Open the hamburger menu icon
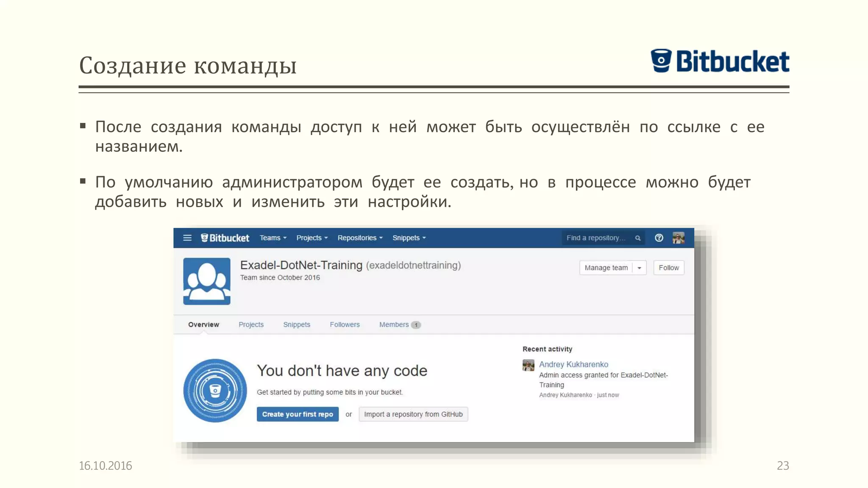This screenshot has height=488, width=868. [187, 238]
